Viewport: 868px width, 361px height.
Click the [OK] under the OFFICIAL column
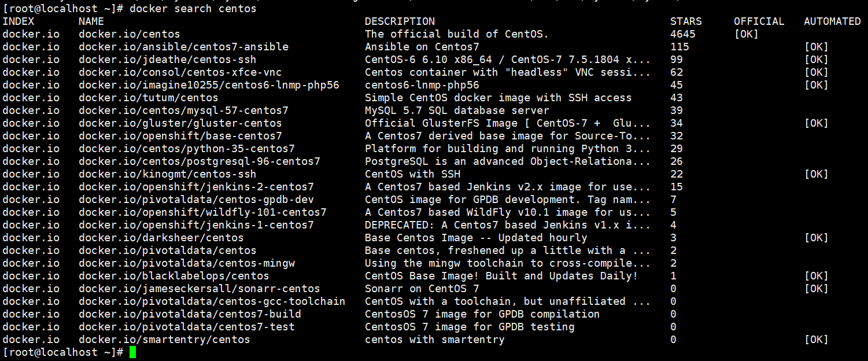pyautogui.click(x=746, y=34)
